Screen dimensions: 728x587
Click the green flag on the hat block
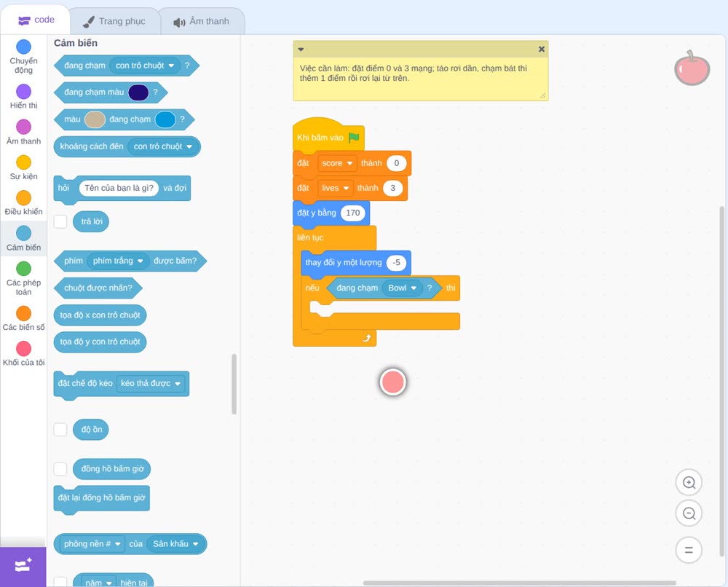pyautogui.click(x=354, y=138)
